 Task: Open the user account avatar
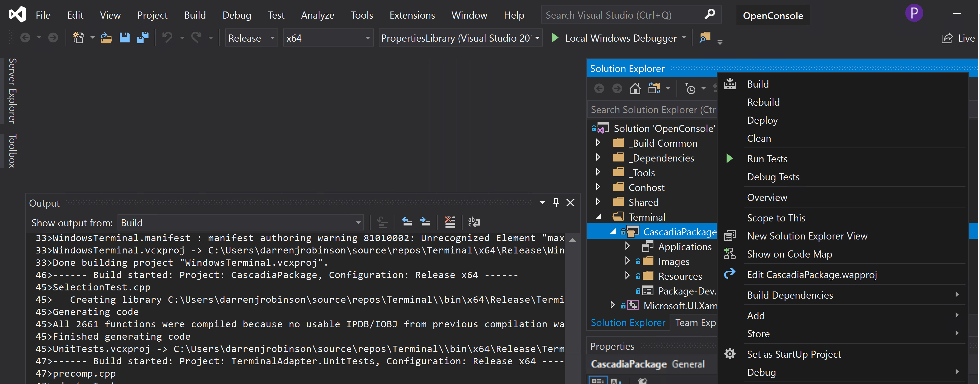pos(914,13)
